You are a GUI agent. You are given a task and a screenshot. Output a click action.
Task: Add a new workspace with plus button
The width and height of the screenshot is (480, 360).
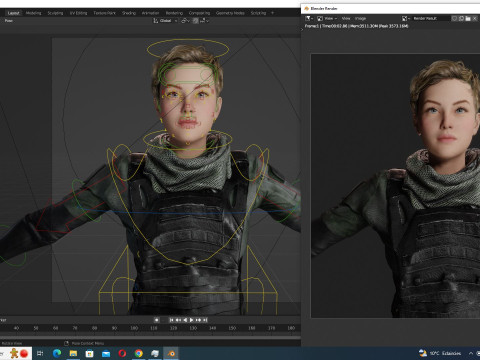pyautogui.click(x=272, y=13)
